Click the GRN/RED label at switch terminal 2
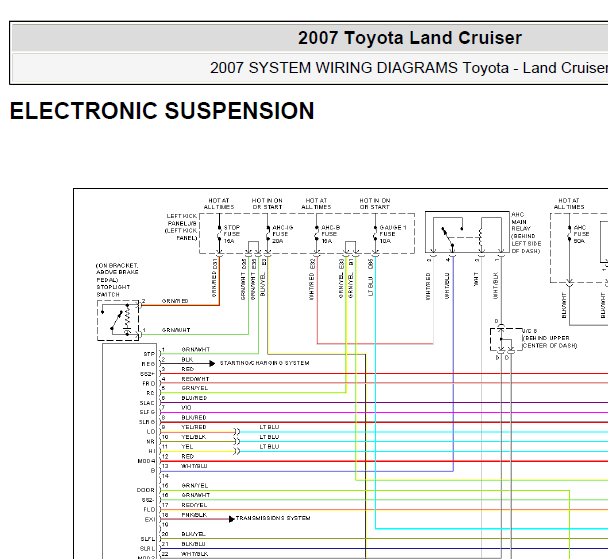The height and width of the screenshot is (559, 608). pyautogui.click(x=175, y=301)
